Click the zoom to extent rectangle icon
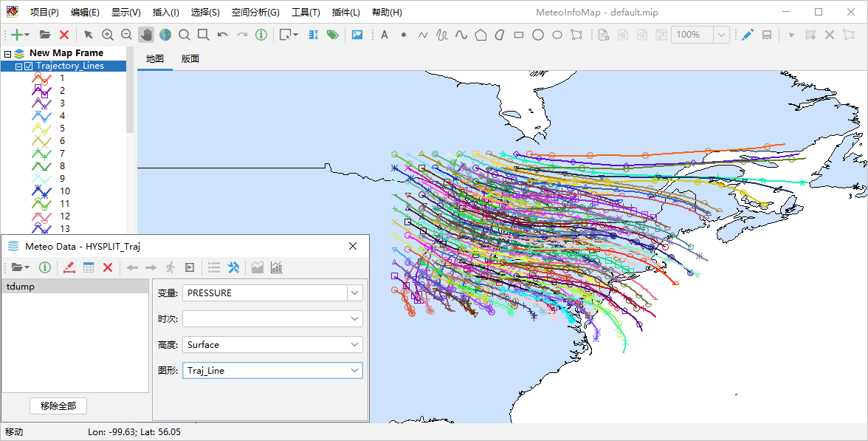Screen dimensions: 868x441 (203, 35)
